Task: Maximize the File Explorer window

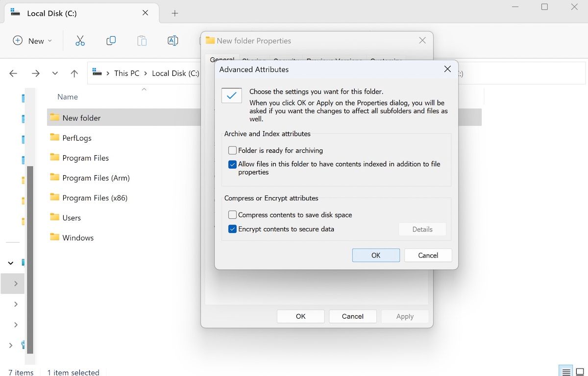Action: pyautogui.click(x=544, y=7)
